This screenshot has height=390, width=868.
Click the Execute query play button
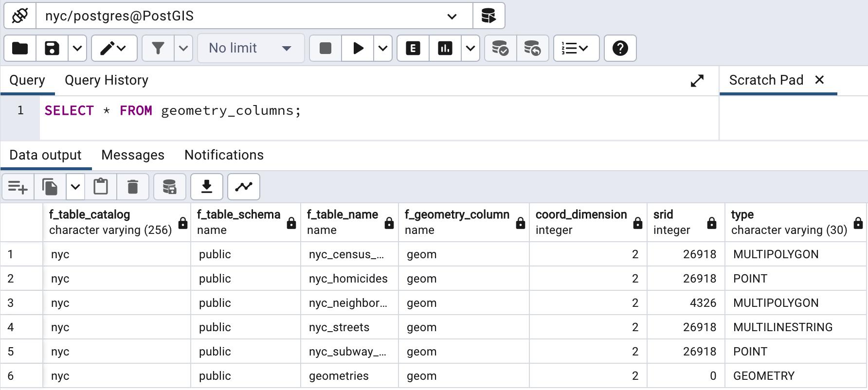(358, 48)
